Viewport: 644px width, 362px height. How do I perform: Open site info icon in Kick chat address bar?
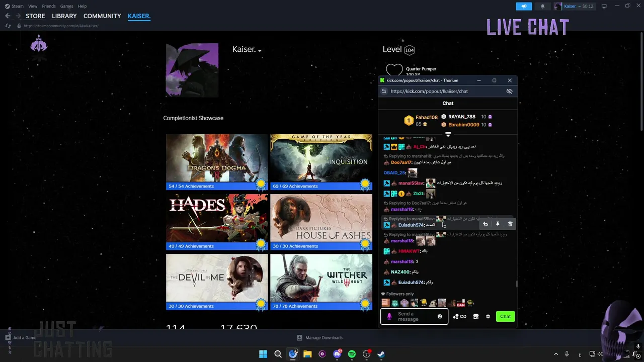click(x=384, y=92)
